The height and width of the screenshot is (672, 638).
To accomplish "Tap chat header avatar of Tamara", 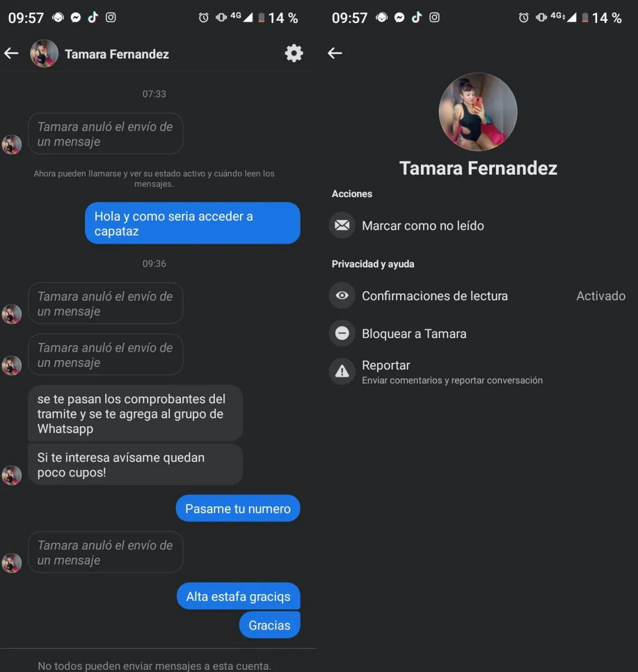I will pyautogui.click(x=44, y=54).
